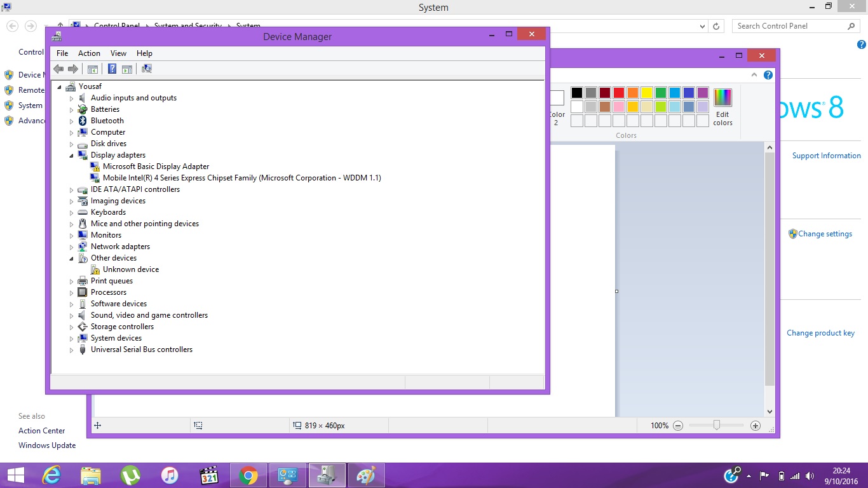Open Edit colors in Paint
This screenshot has height=488, width=868.
[722, 107]
